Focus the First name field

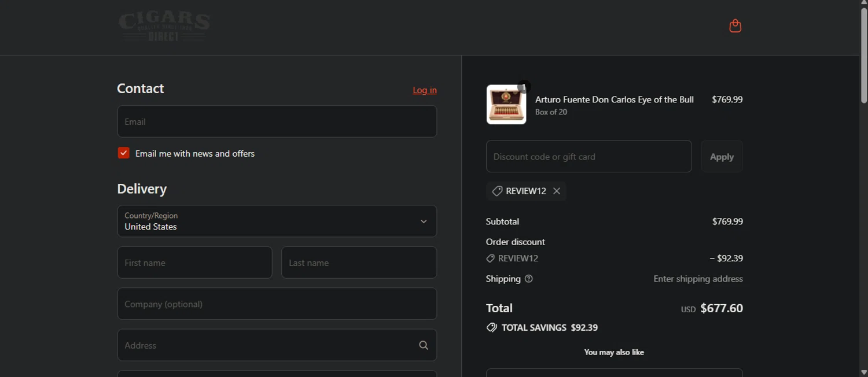point(195,263)
